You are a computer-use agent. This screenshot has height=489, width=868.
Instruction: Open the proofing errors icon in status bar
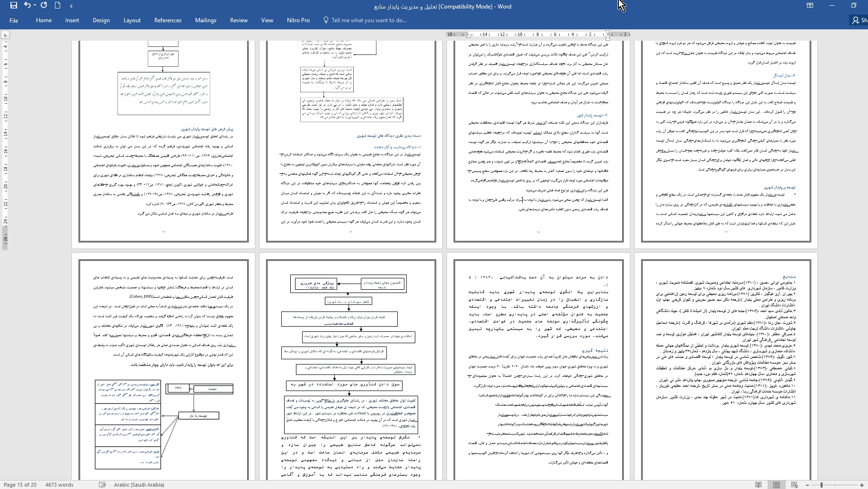click(102, 485)
